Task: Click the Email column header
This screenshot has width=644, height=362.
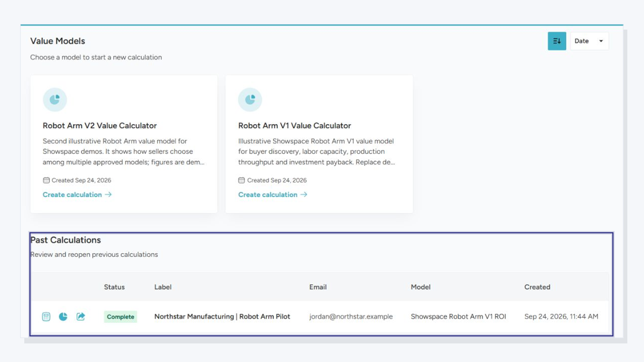Action: [x=318, y=287]
